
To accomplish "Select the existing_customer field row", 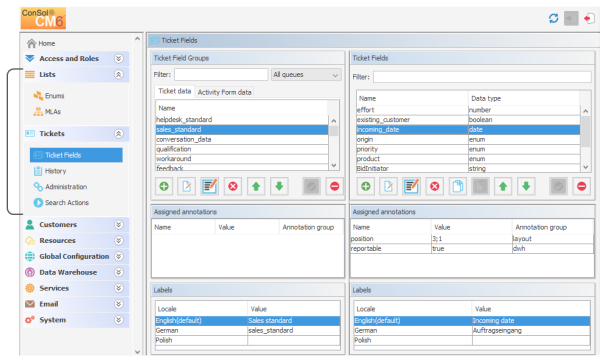I will 468,120.
